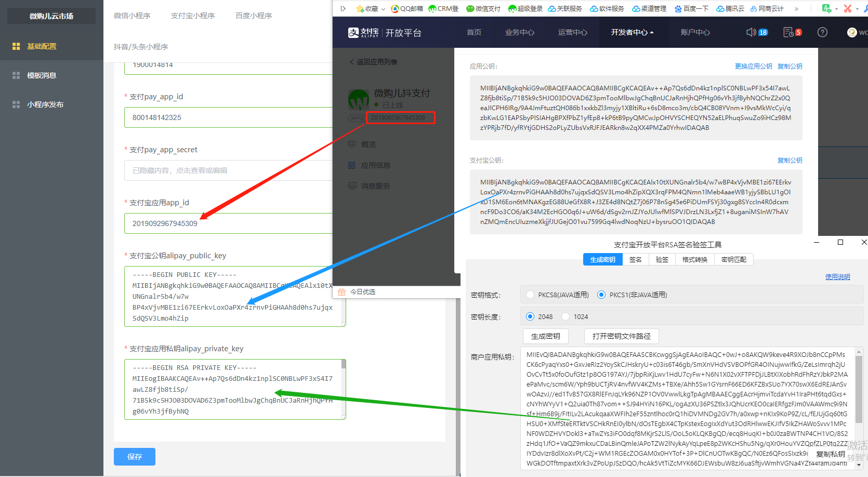
Task: Expand the 开发者中心 dropdown menu
Action: pos(632,32)
